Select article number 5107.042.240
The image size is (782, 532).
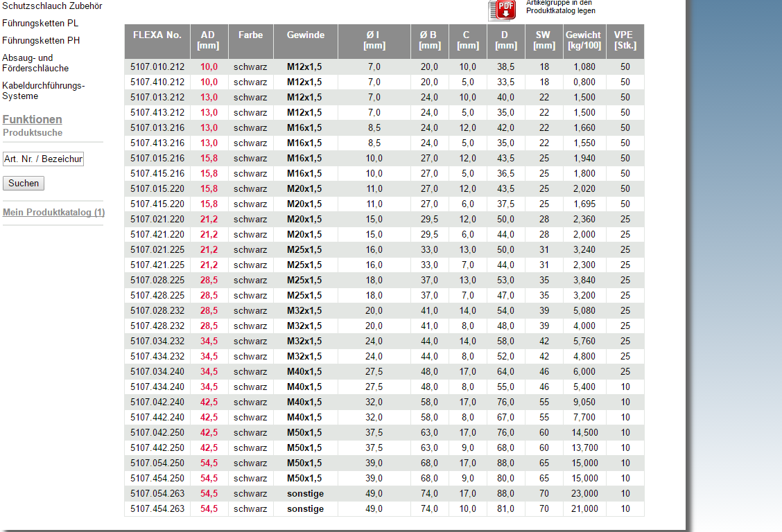pyautogui.click(x=157, y=402)
